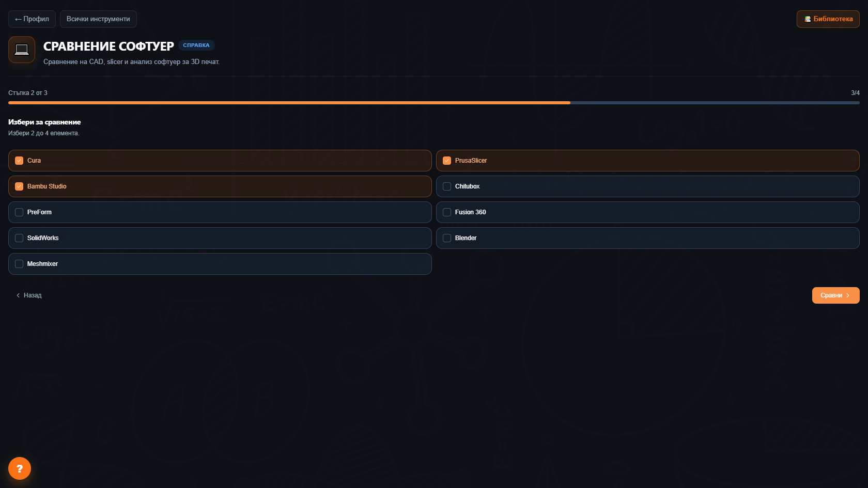The width and height of the screenshot is (868, 488).
Task: Click the СПРАВКА badge
Action: (196, 45)
